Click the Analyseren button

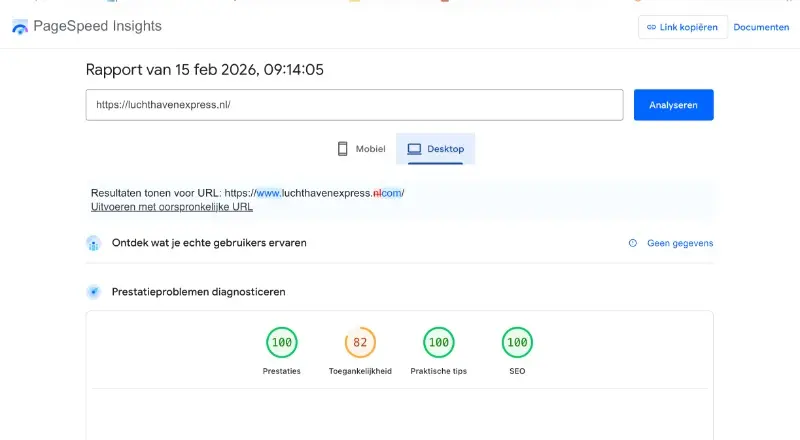(673, 105)
